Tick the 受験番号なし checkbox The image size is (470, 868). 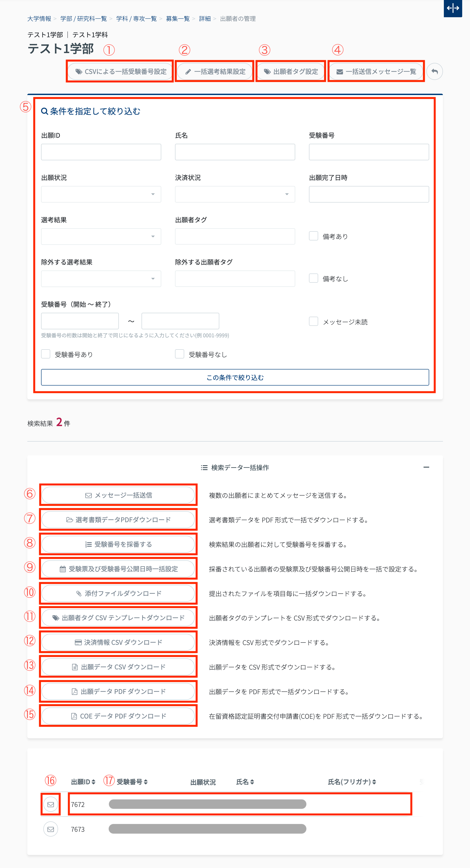[x=179, y=354]
